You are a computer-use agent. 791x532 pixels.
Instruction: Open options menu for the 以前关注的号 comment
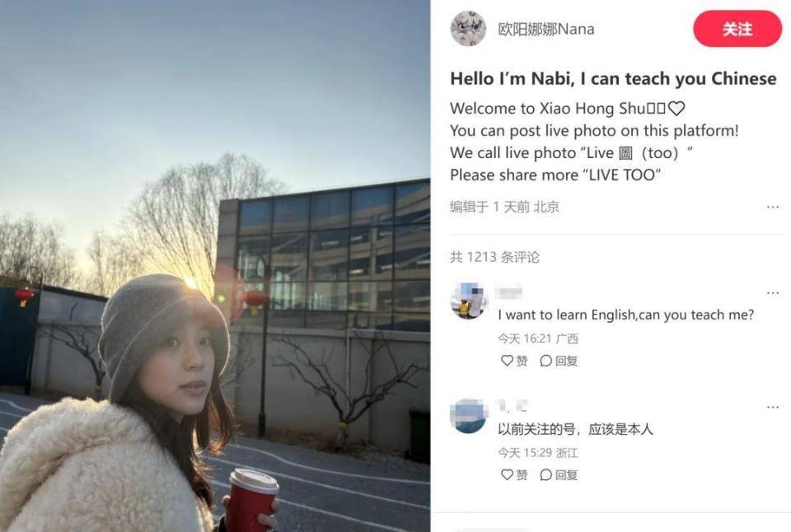coord(772,407)
